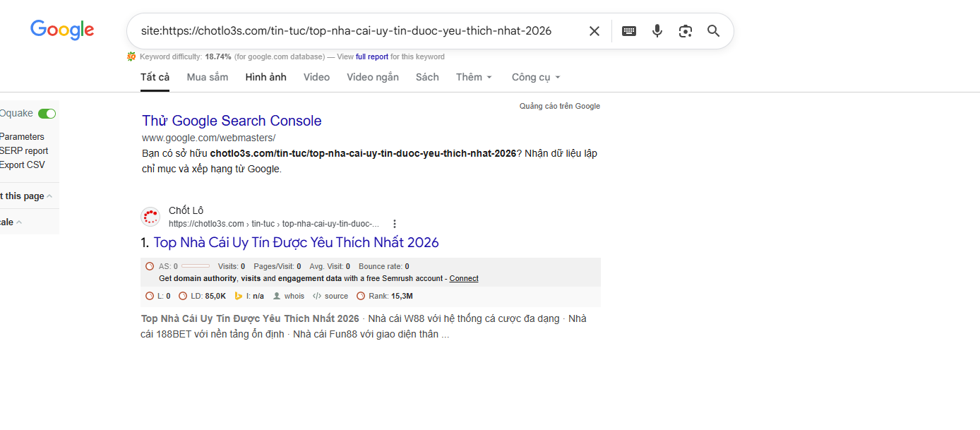Click the source code brackets icon
The width and height of the screenshot is (980, 430).
coord(317,296)
